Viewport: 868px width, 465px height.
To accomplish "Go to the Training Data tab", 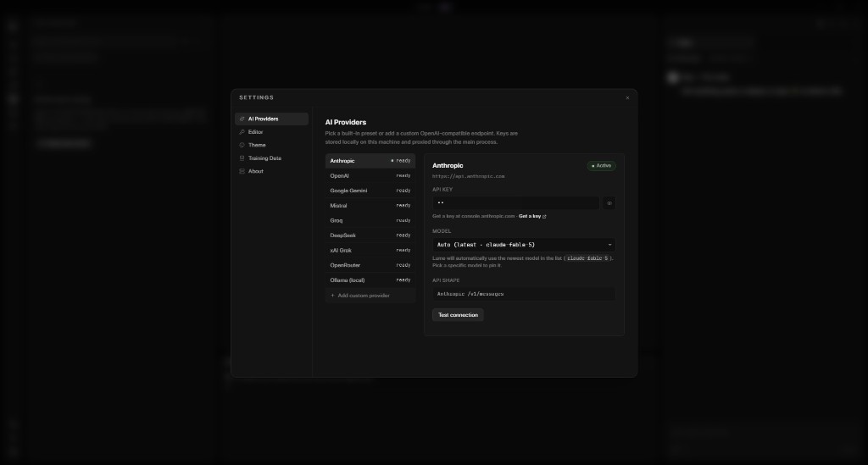I will point(271,158).
